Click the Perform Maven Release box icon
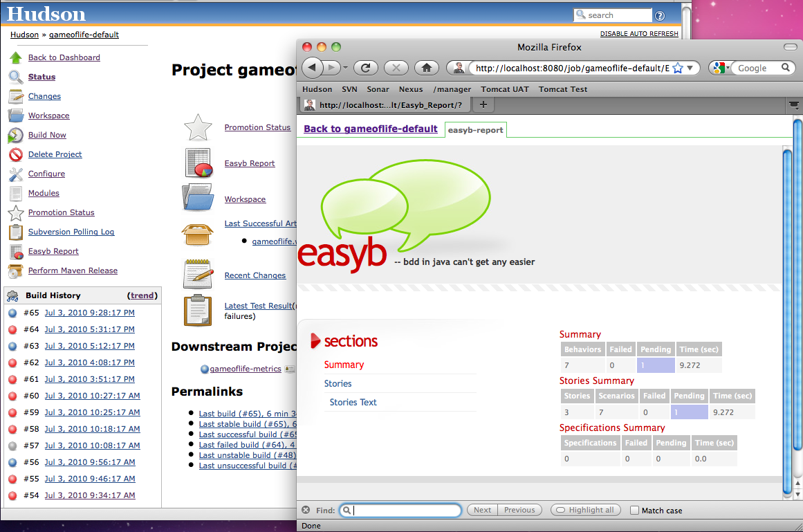The image size is (803, 532). (x=16, y=271)
